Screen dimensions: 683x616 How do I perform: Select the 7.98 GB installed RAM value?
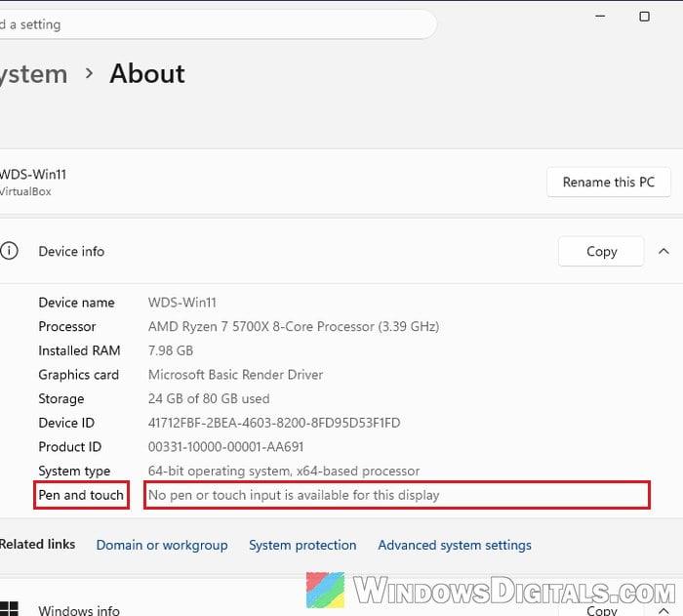pos(171,350)
